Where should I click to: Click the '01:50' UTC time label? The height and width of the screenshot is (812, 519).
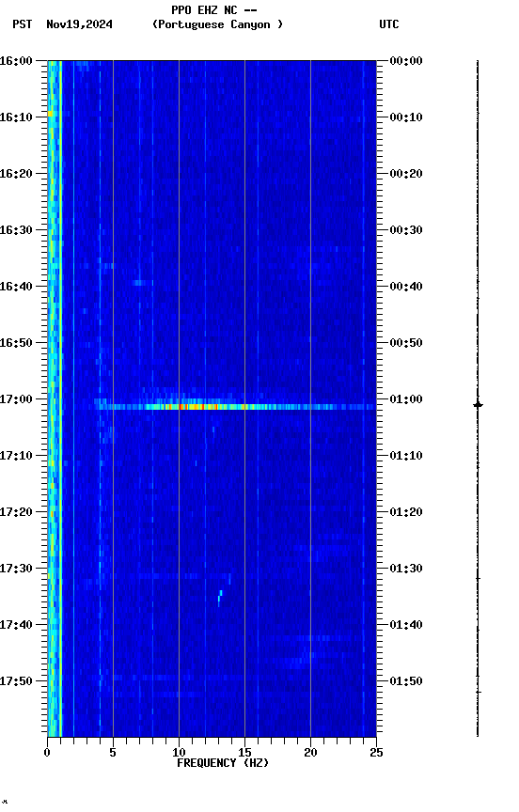(x=406, y=681)
